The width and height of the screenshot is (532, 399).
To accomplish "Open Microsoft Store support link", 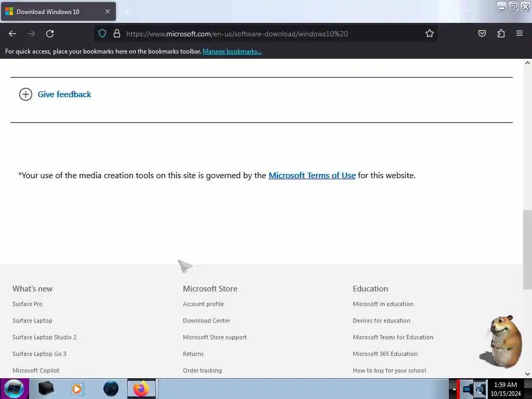I will 215,337.
